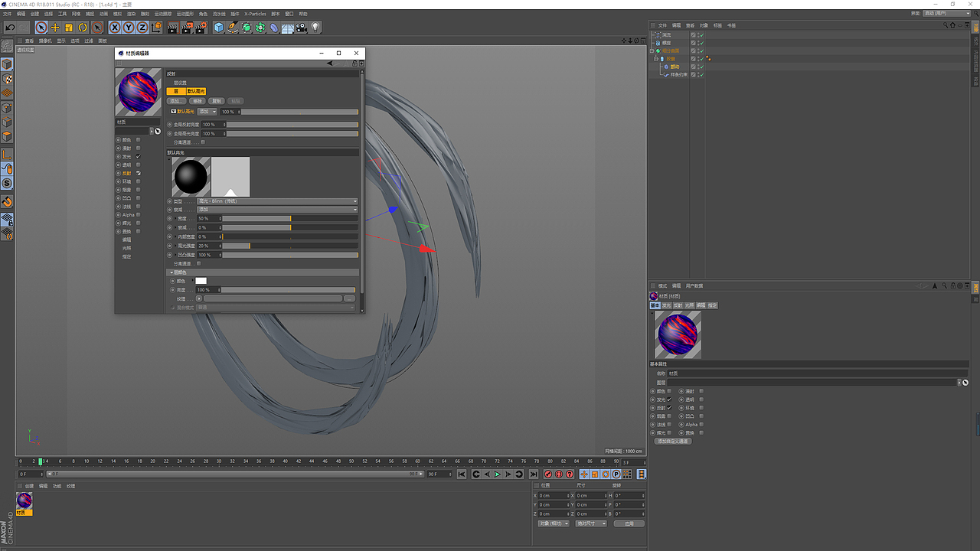Activate the Rotate tool in the toolbar
The width and height of the screenshot is (980, 551).
[x=83, y=28]
